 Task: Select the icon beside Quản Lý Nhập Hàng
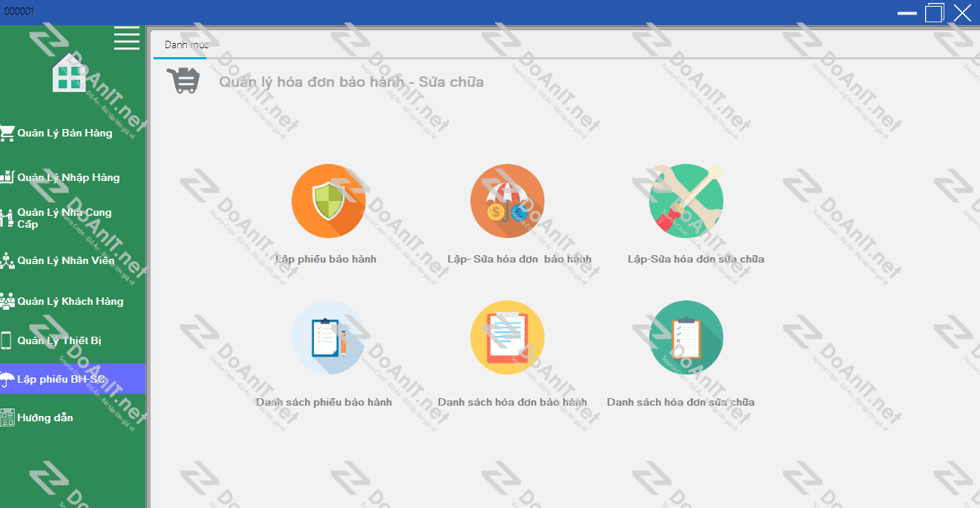tap(7, 177)
